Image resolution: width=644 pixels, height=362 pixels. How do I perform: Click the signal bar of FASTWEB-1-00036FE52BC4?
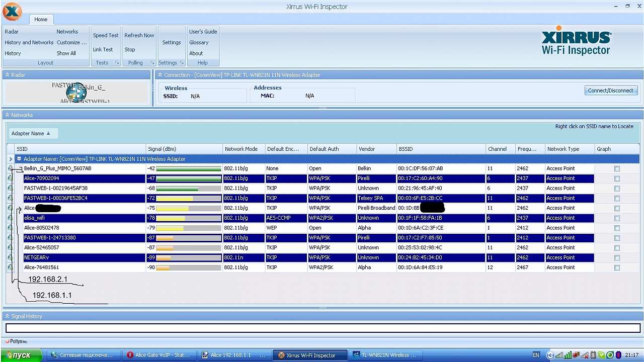(x=188, y=199)
